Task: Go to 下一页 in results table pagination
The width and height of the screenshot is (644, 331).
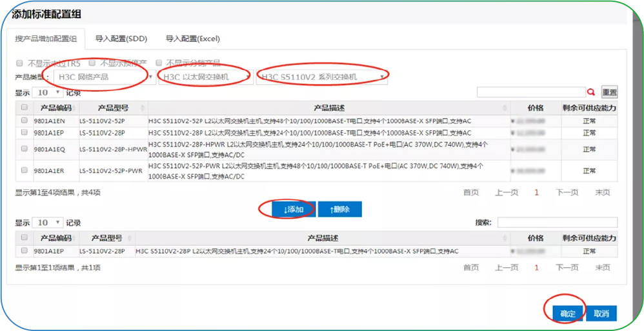Action: coord(567,192)
